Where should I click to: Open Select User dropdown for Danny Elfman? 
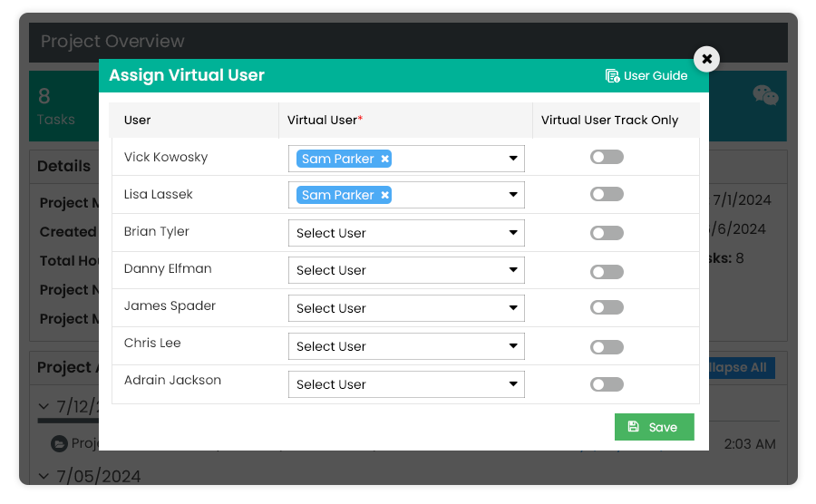coord(406,270)
